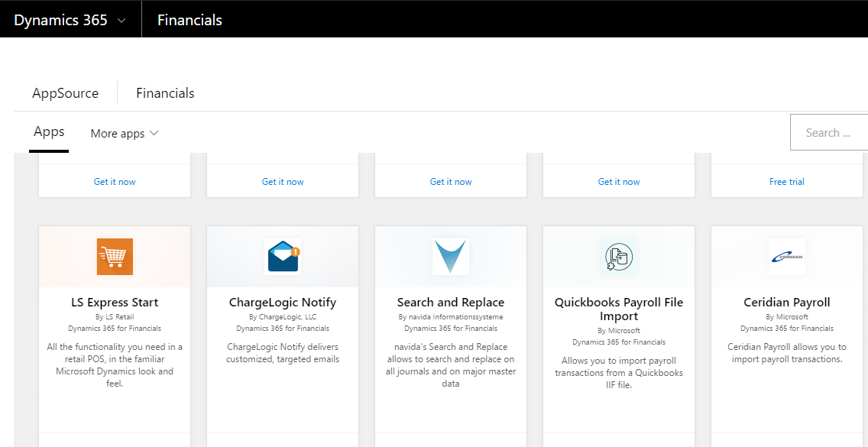Screen dimensions: 868x447
Task: Open Quickbooks Payroll File Import title
Action: [619, 309]
